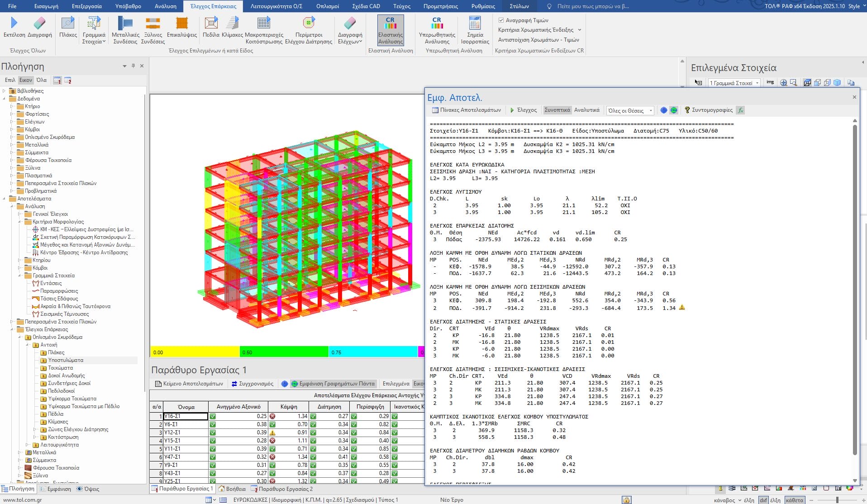Select the Y6-Σ1 table cell
Screen dimensions: 867x504
(186, 424)
